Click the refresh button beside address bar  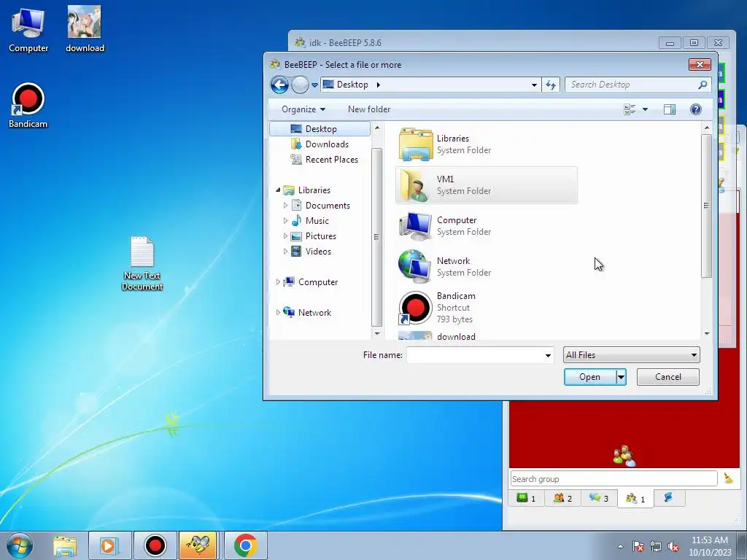coord(551,85)
